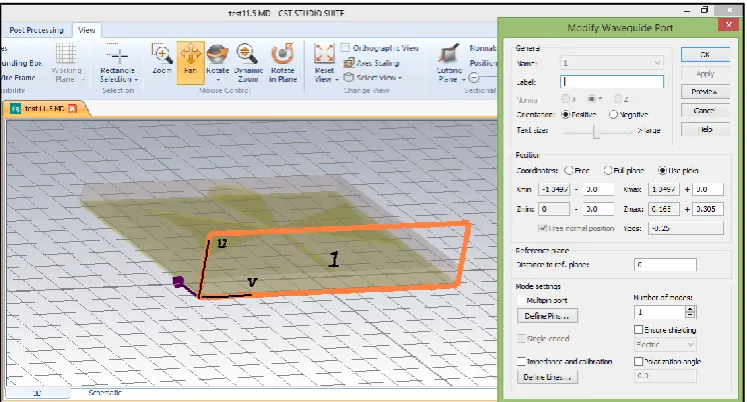Image resolution: width=747 pixels, height=402 pixels.
Task: Expand the Select View dropdown
Action: point(400,77)
